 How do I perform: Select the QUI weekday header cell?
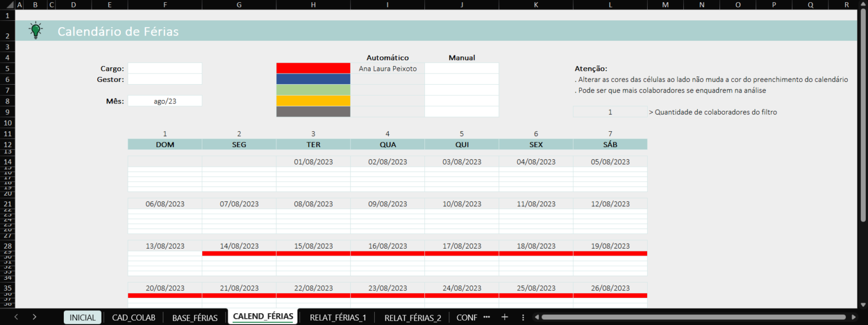tap(462, 144)
